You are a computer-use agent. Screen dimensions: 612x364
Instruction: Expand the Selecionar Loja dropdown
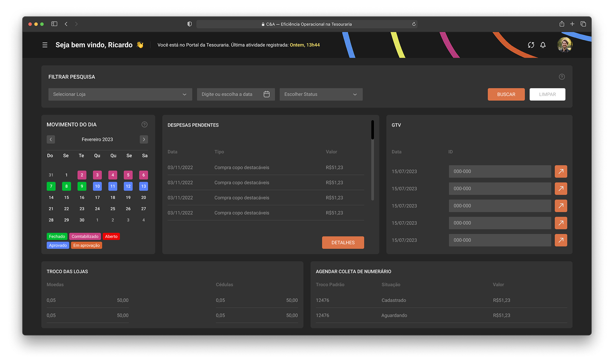click(120, 94)
